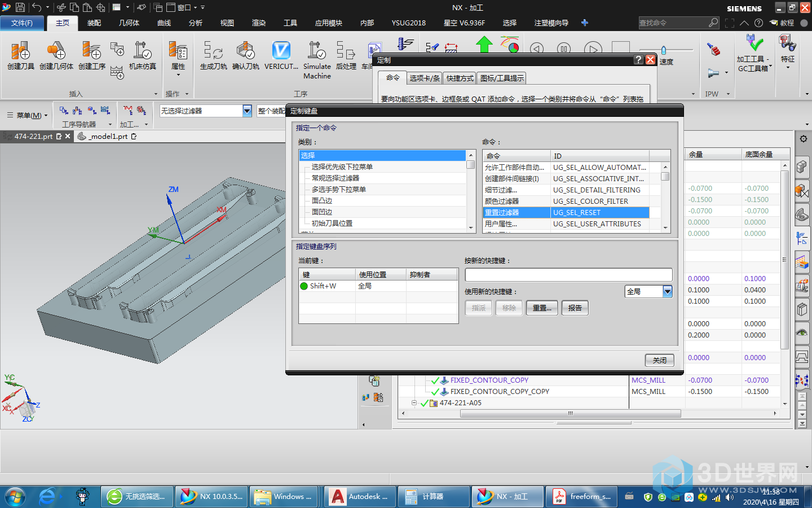
Task: Launch VERICUT from the ribbon
Action: point(281,55)
